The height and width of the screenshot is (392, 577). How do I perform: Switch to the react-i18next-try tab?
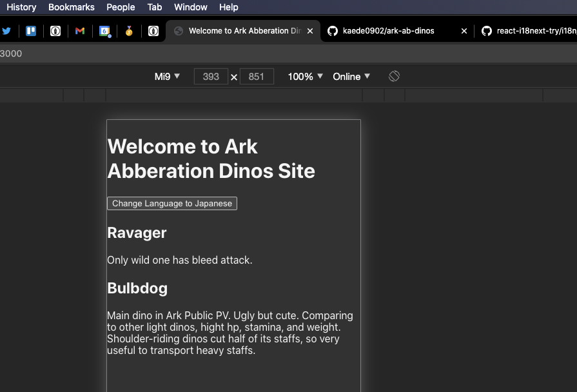[535, 30]
